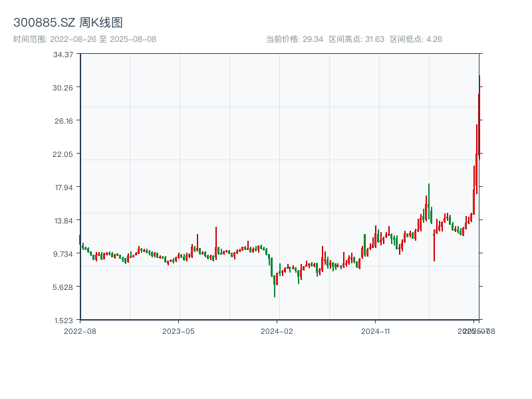
Task: Select the 13.84 y-axis price label
Action: [x=64, y=220]
